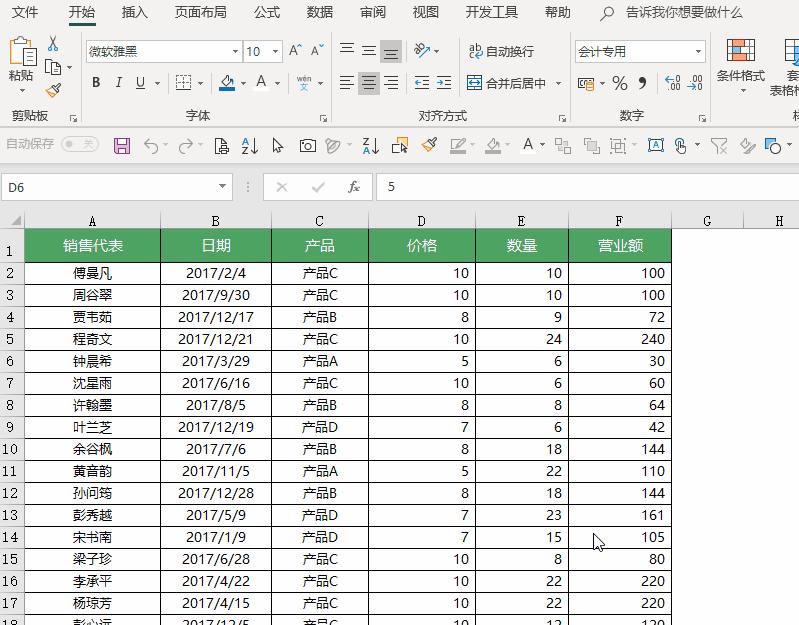This screenshot has width=799, height=625.
Task: Click the shapes icon in quick access
Action: click(x=773, y=146)
